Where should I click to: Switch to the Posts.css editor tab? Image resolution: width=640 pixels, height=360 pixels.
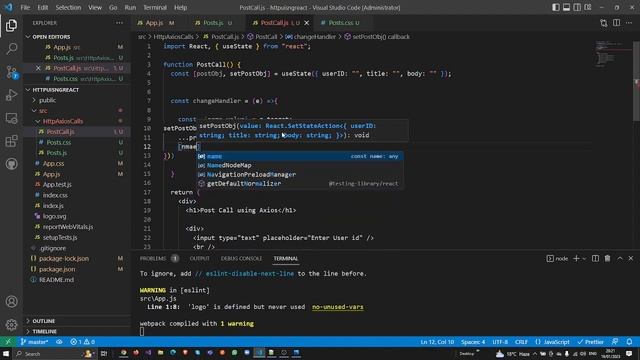click(340, 23)
